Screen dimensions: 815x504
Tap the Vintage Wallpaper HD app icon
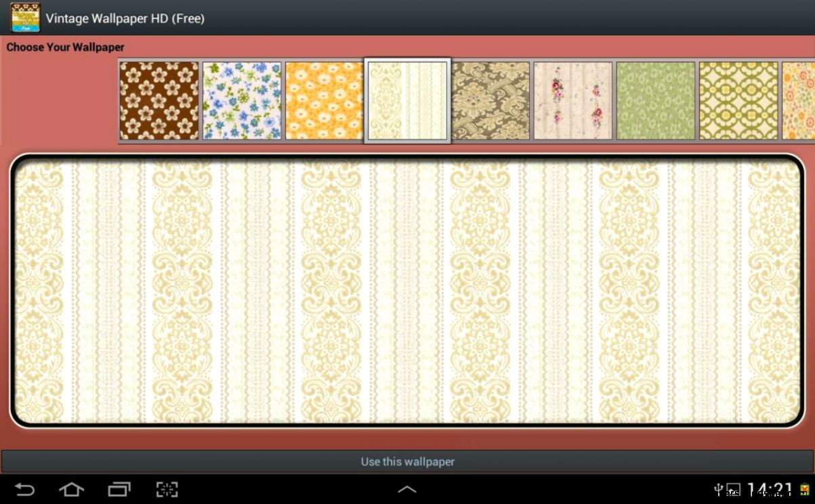25,18
